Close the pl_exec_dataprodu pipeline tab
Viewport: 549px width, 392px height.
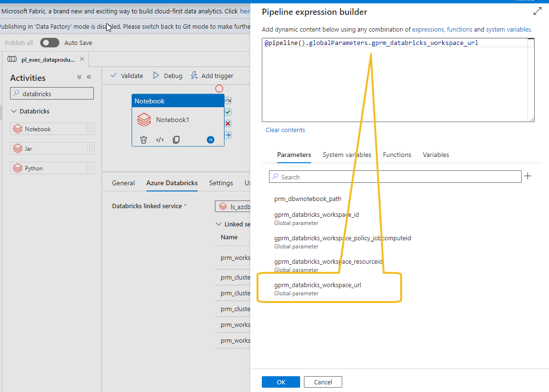point(82,59)
